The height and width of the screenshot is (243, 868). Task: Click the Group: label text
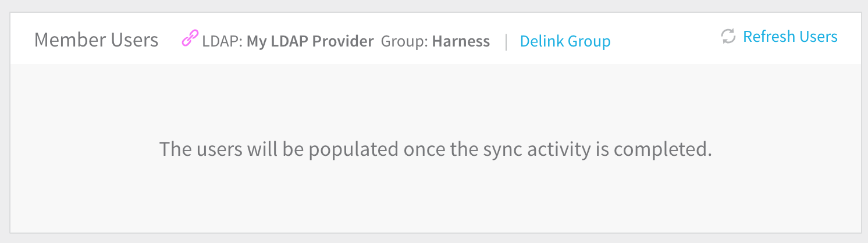405,41
